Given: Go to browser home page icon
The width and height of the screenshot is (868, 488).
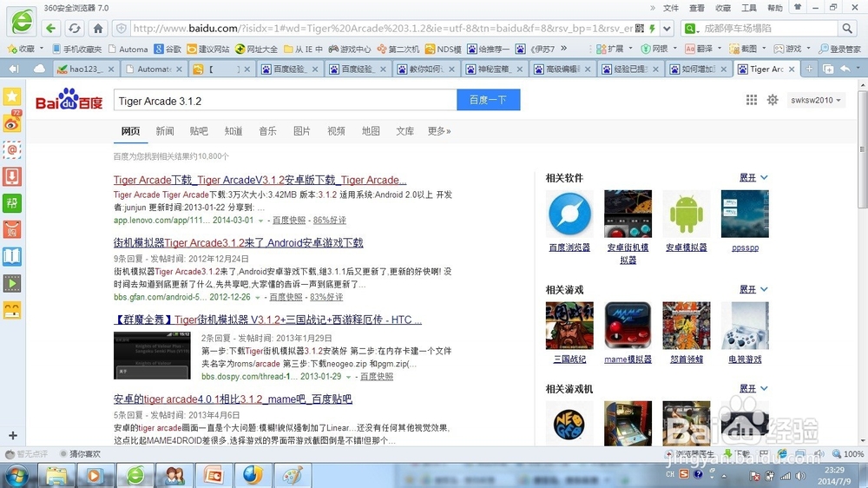Looking at the screenshot, I should click(x=98, y=28).
